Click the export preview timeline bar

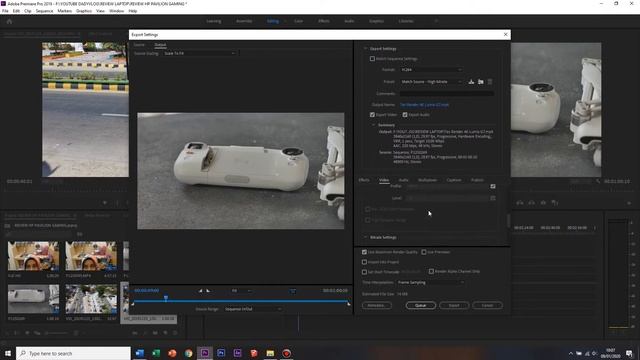click(241, 301)
